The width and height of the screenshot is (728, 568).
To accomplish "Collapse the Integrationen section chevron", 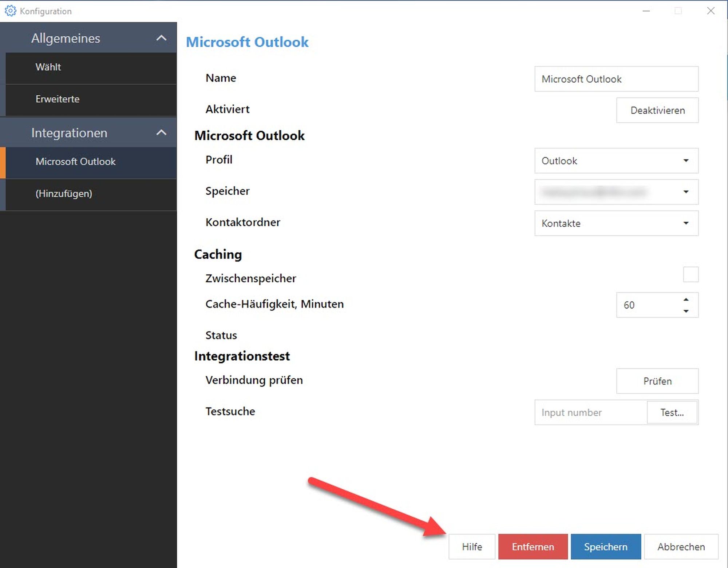I will pyautogui.click(x=161, y=132).
